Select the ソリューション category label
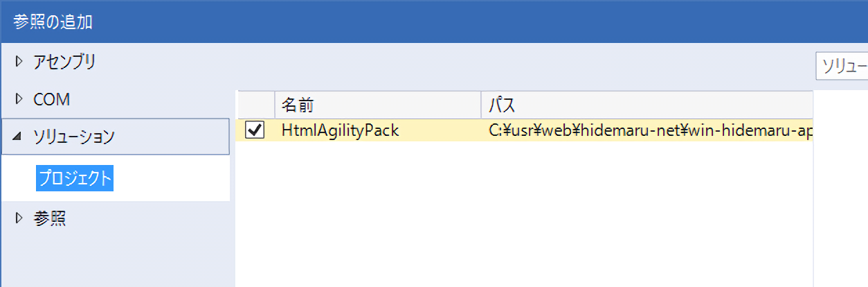Image resolution: width=868 pixels, height=287 pixels. click(74, 137)
